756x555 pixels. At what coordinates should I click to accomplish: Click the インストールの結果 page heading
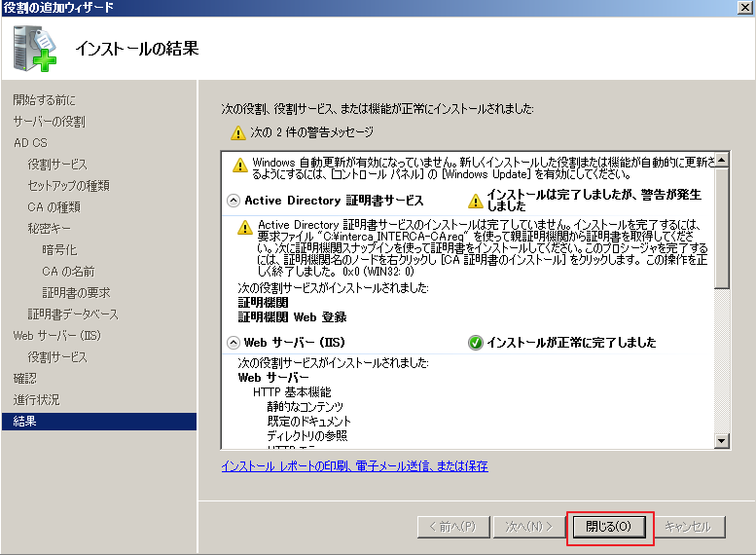pyautogui.click(x=137, y=49)
